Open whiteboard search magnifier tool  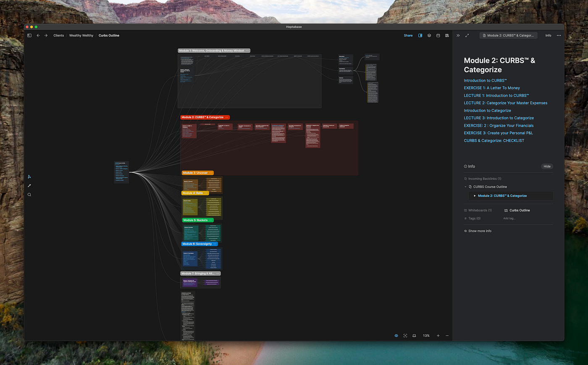(29, 195)
